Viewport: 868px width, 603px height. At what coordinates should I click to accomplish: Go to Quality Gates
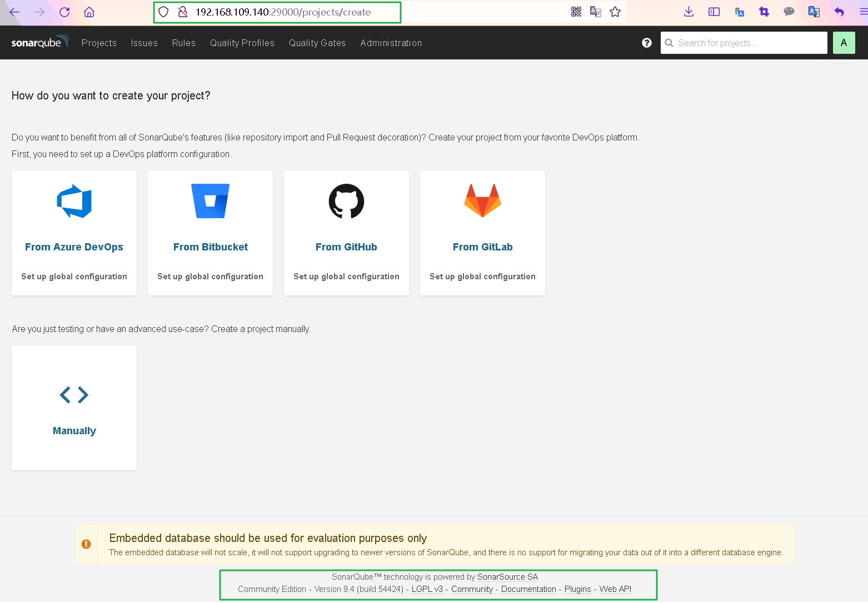coord(317,43)
